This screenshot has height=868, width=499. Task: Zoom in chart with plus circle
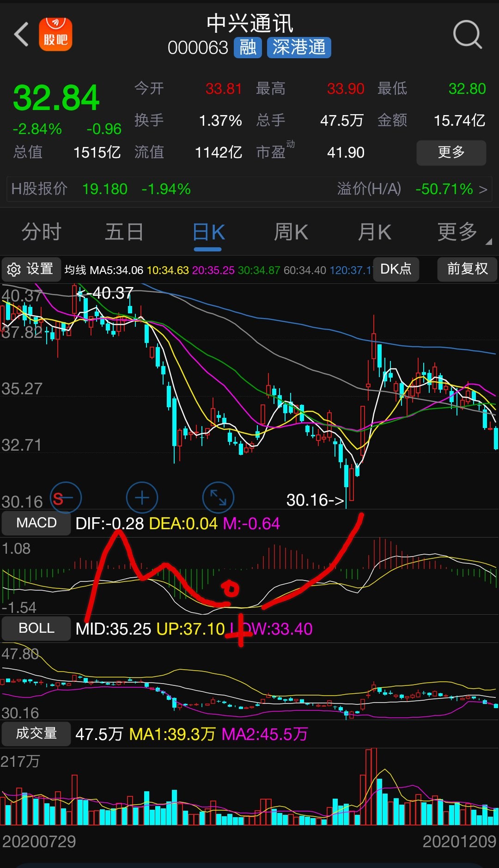[142, 498]
